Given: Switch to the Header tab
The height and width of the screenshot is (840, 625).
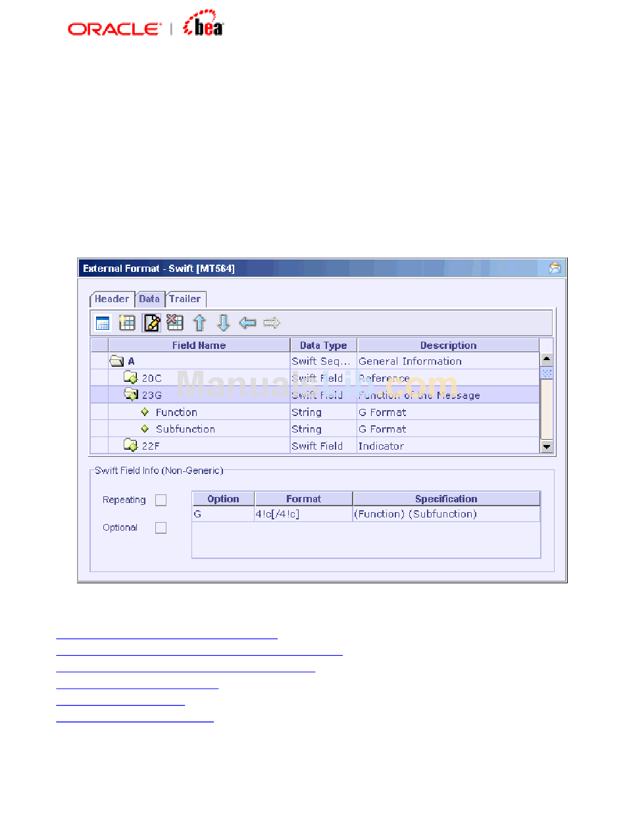Looking at the screenshot, I should (112, 300).
